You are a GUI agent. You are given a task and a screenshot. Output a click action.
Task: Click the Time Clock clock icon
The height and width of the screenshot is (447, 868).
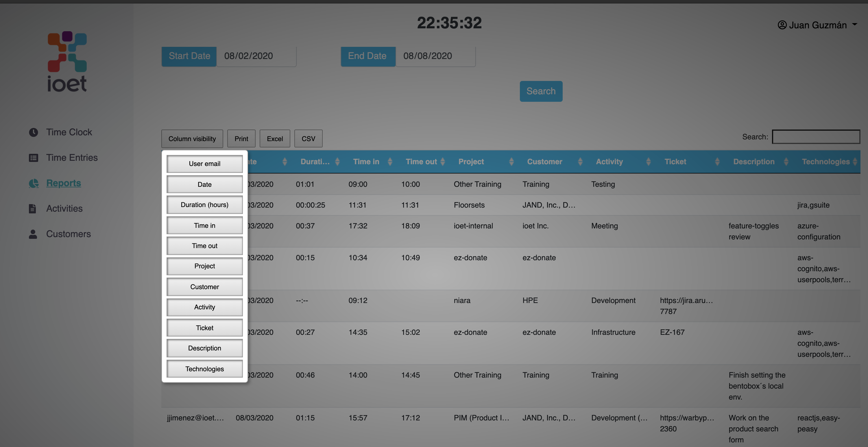(33, 132)
